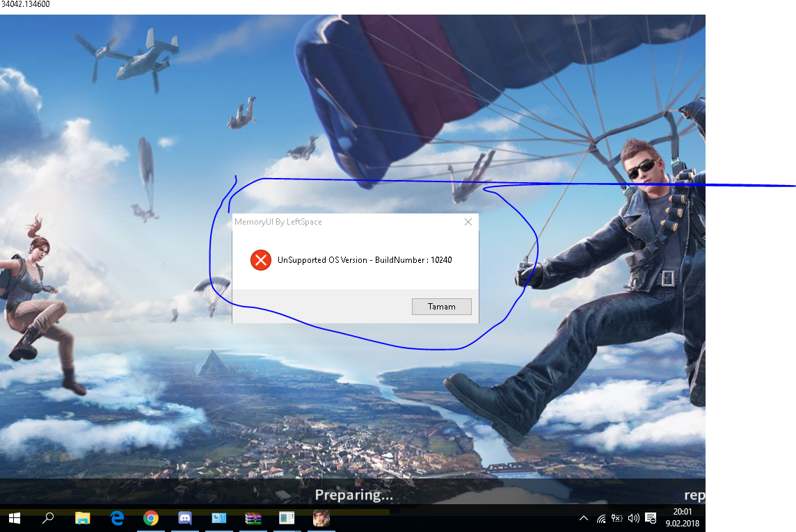Click the Preparing... loading text
This screenshot has width=796, height=532.
(x=354, y=495)
